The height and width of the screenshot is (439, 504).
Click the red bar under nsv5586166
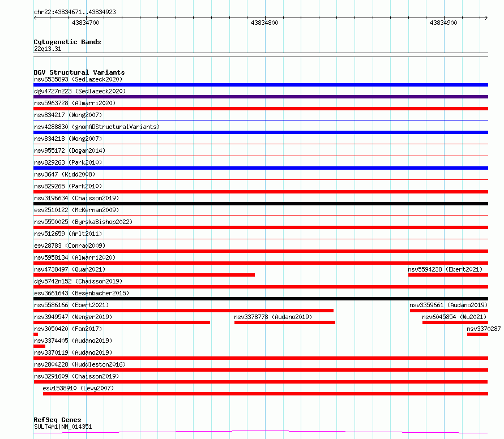[x=183, y=311]
